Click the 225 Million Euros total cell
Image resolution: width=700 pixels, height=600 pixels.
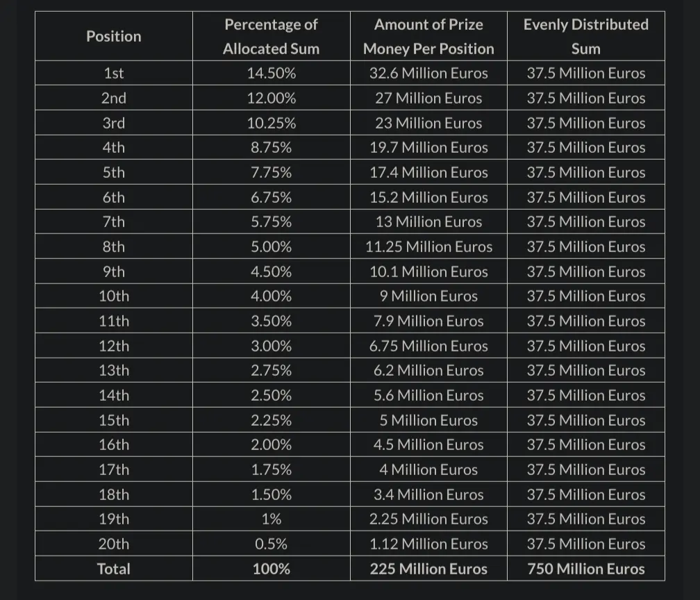coord(428,569)
